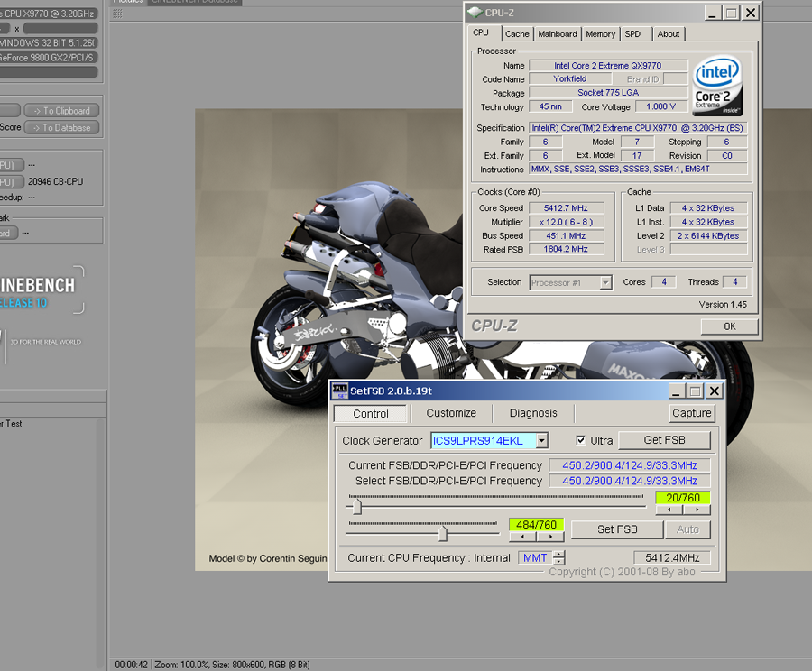Viewport: 812px width, 671px height.
Task: Switch to the SPD tab in CPU-Z
Action: [x=632, y=34]
